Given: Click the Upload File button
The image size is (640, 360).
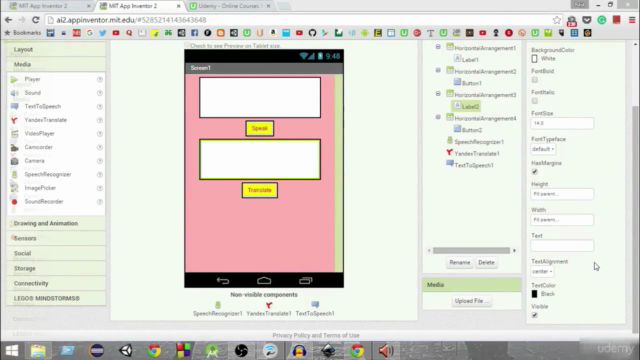Looking at the screenshot, I should click(x=471, y=301).
